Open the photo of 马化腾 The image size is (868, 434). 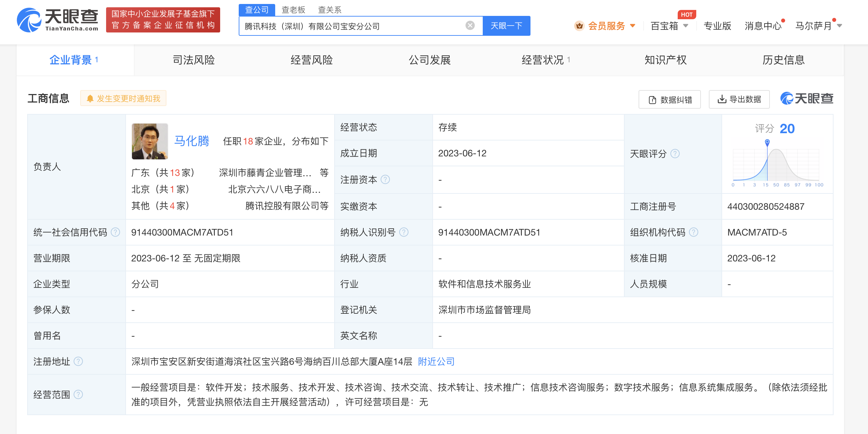[x=150, y=141]
